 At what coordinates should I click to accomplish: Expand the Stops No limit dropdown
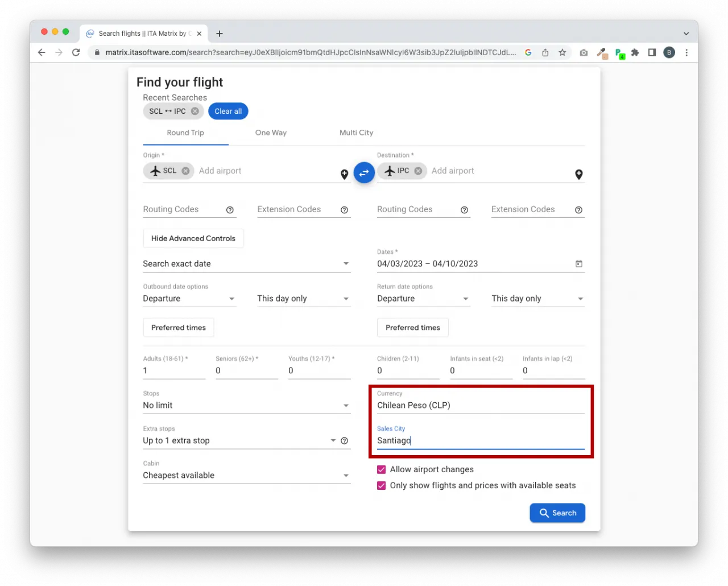(x=246, y=406)
